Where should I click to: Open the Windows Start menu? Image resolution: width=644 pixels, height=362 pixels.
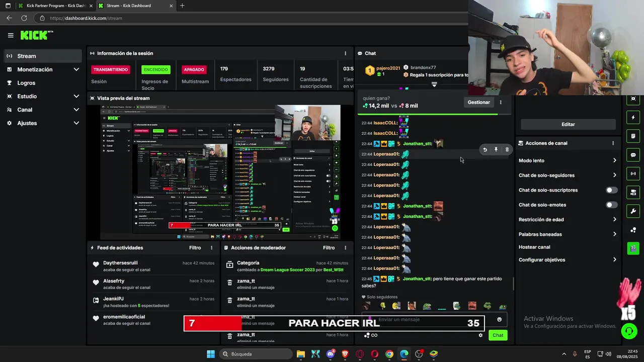[210, 354]
